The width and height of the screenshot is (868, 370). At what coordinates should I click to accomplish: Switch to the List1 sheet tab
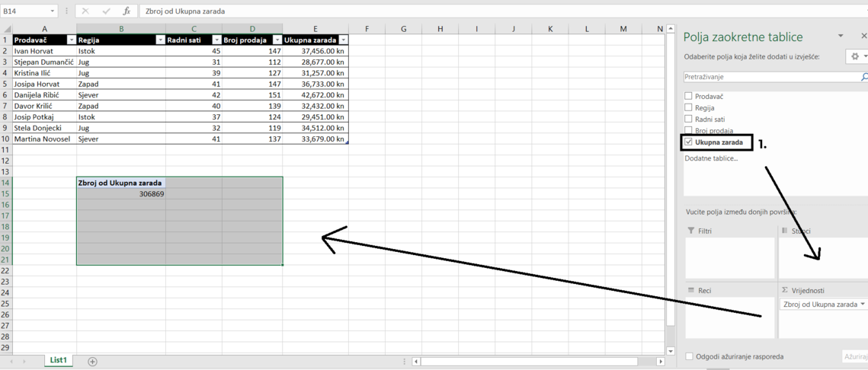pos(58,360)
